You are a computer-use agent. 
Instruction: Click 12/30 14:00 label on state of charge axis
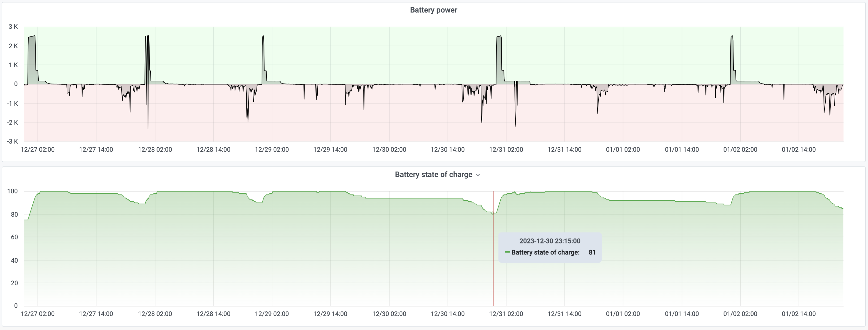coord(448,314)
